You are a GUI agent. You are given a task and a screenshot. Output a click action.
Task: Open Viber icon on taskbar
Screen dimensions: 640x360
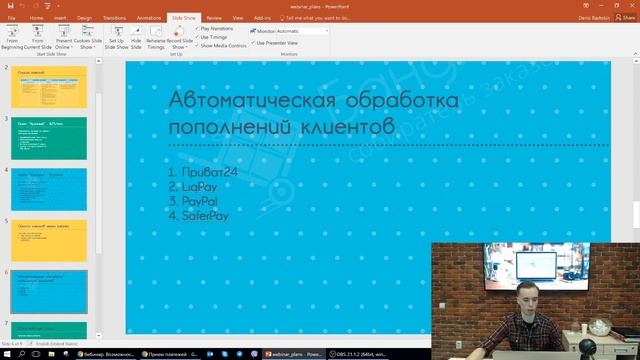coord(254,354)
